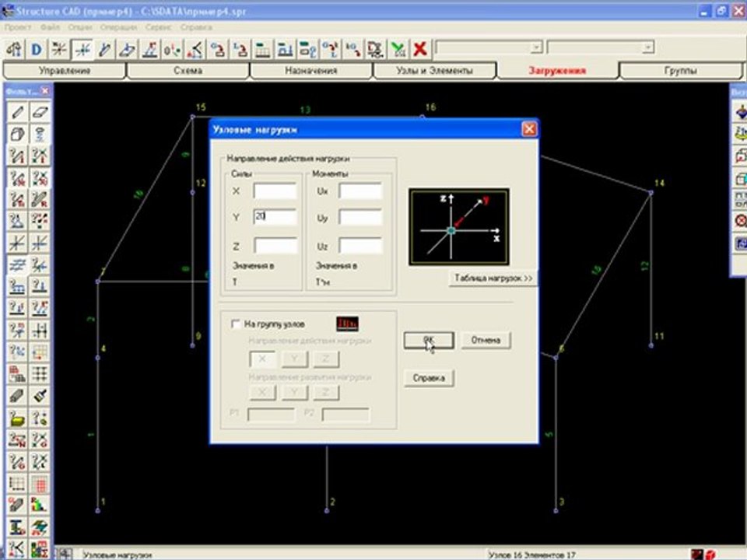Image resolution: width=747 pixels, height=560 pixels.
Task: Switch to the Группы tab
Action: [x=681, y=71]
